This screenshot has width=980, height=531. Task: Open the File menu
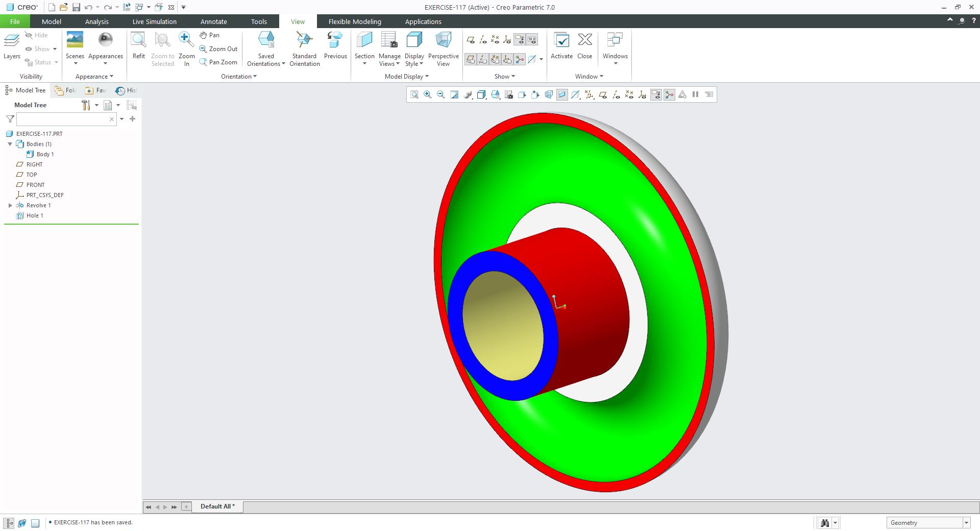coord(15,21)
